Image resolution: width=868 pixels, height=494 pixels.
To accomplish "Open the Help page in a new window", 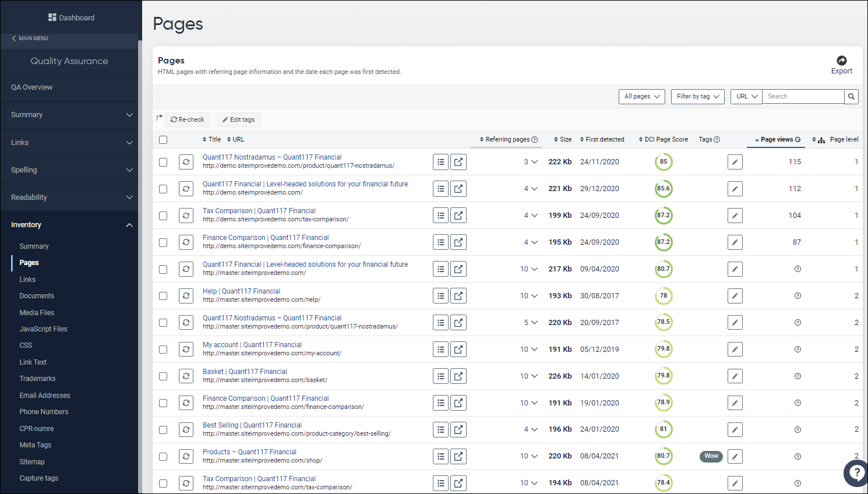I will point(458,295).
